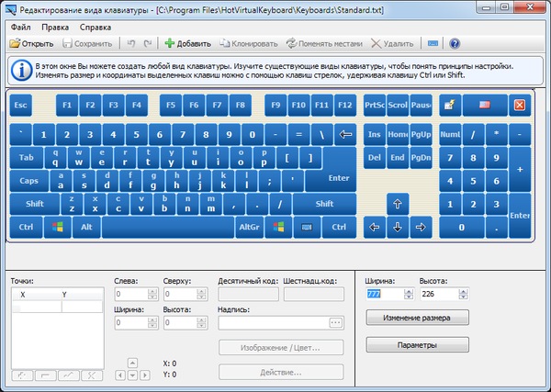
Task: Open the Справка menu
Action: [x=95, y=28]
